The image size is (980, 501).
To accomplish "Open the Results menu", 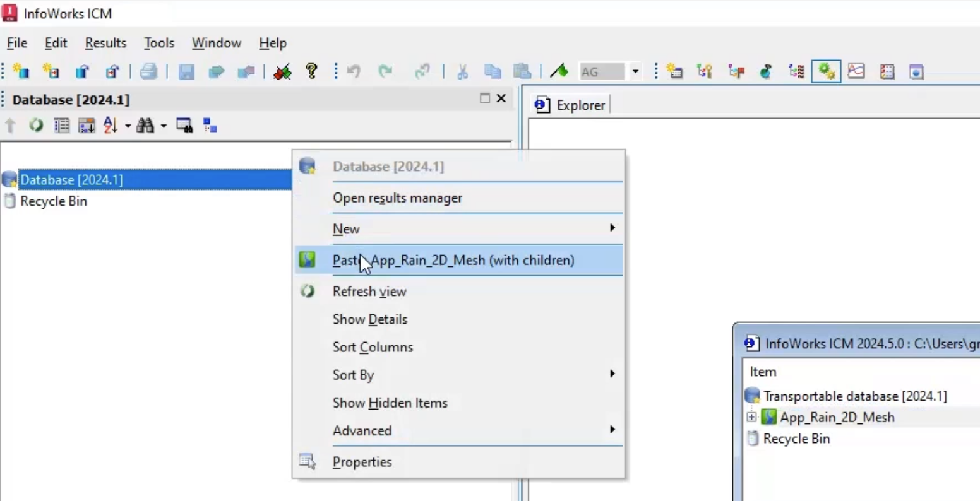I will click(105, 43).
